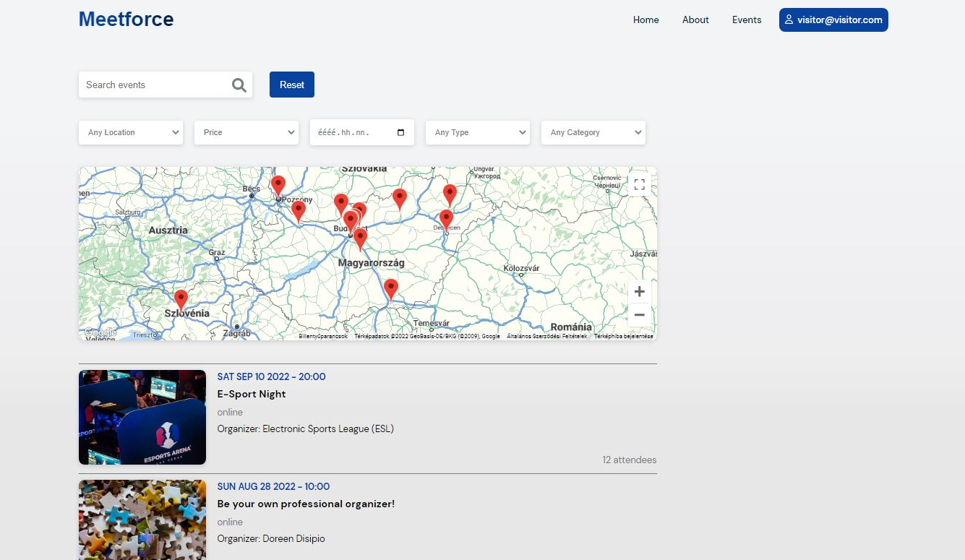This screenshot has width=965, height=560.
Task: Select the southern marker near Temesvár road
Action: [x=391, y=290]
